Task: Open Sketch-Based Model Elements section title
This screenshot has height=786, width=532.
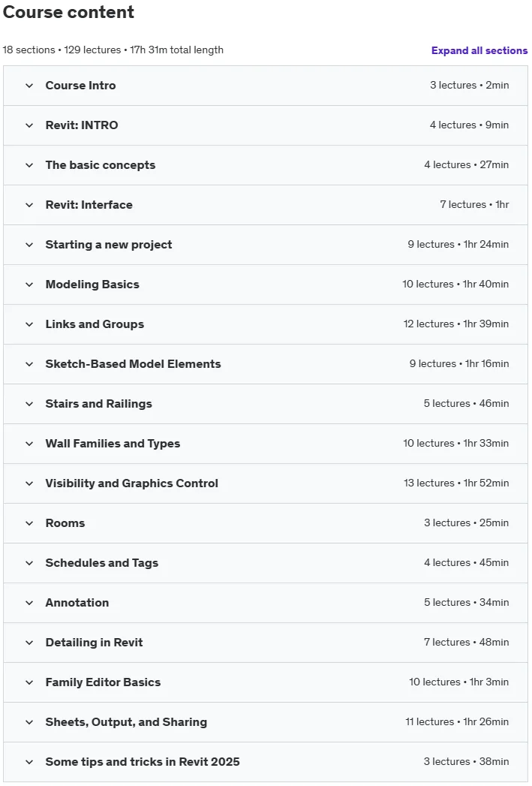Action: (x=134, y=364)
